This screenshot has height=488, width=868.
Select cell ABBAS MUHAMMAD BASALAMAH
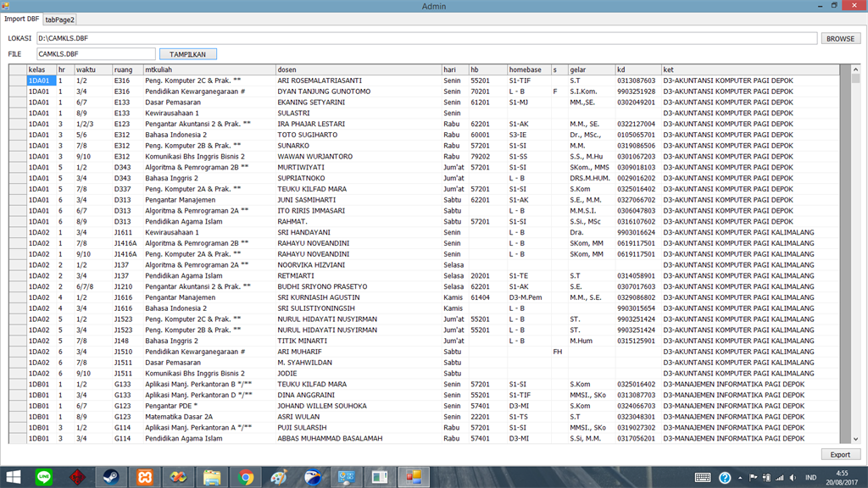[x=359, y=439]
